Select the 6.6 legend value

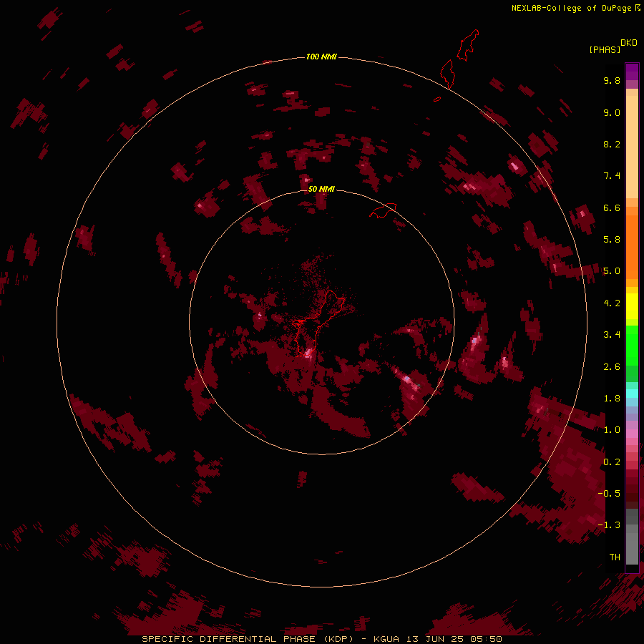click(x=612, y=208)
